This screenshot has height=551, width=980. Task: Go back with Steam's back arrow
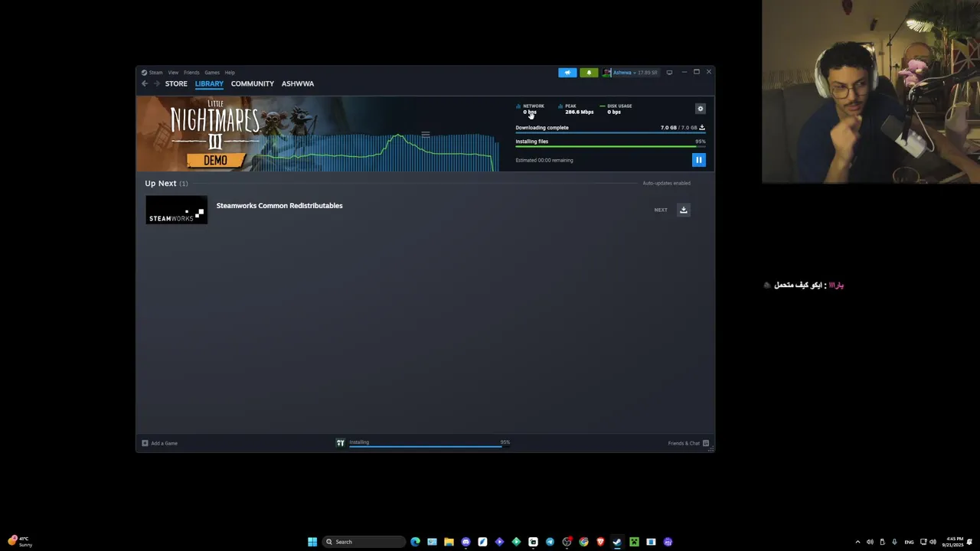[x=145, y=83]
